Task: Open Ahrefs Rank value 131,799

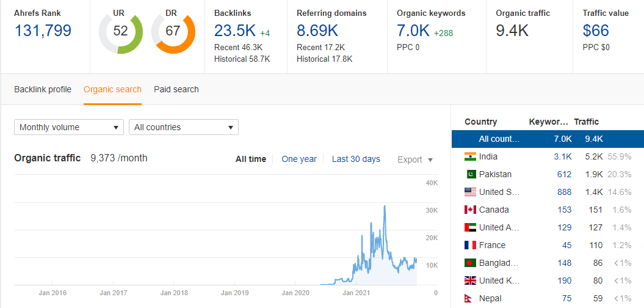Action: (43, 31)
